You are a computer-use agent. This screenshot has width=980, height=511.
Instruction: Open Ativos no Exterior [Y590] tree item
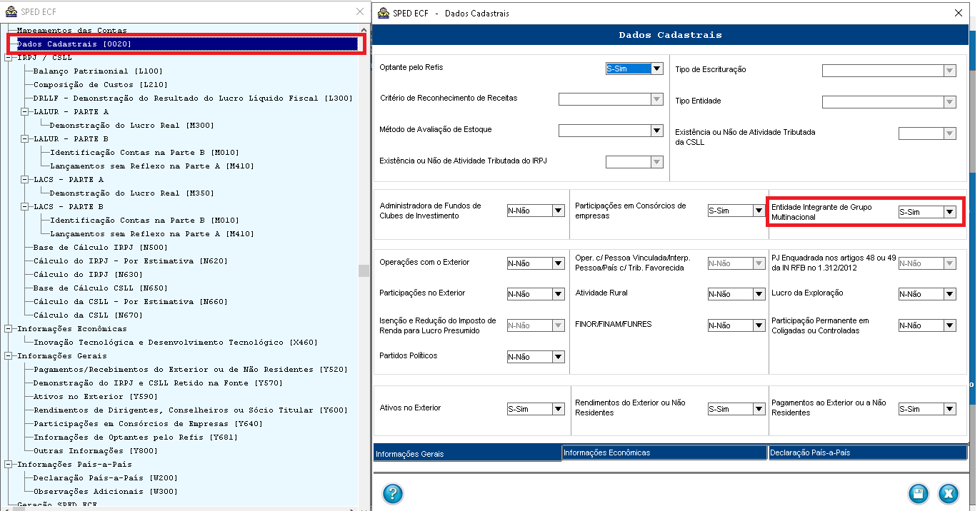[x=96, y=397]
